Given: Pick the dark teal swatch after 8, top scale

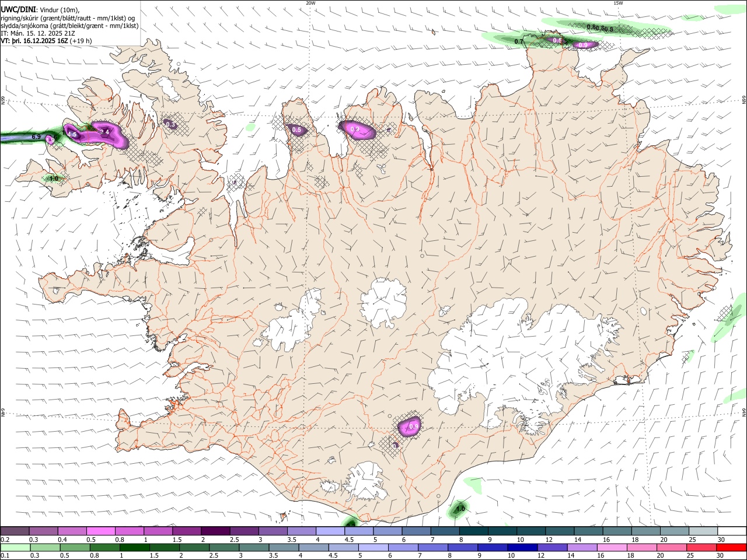Looking at the screenshot, I should pos(473,531).
